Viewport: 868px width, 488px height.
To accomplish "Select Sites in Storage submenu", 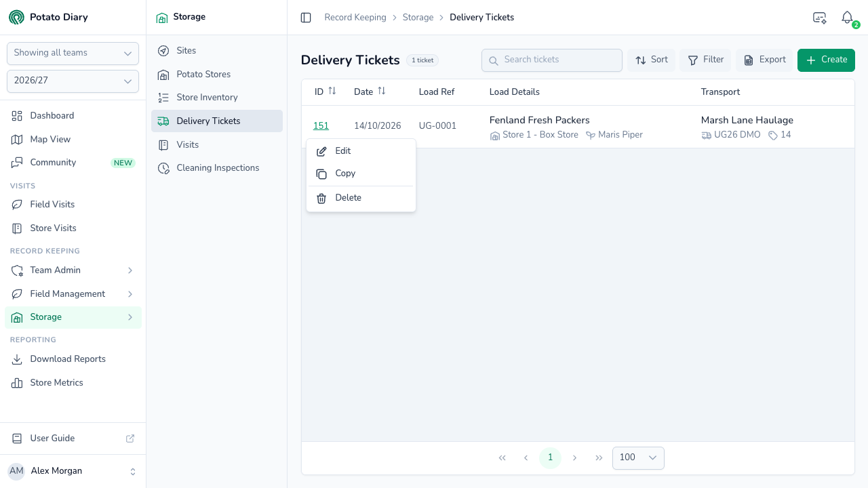I will tap(217, 51).
